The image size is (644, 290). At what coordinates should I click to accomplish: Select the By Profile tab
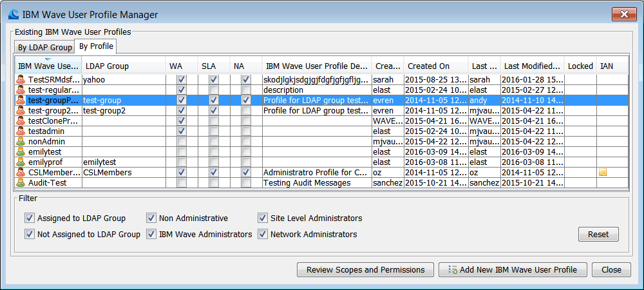95,46
